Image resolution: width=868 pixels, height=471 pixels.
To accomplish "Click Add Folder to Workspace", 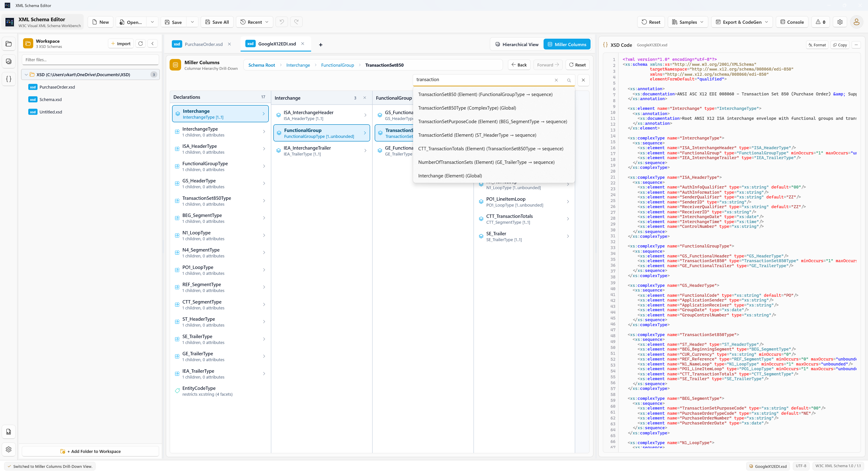I will coord(90,451).
